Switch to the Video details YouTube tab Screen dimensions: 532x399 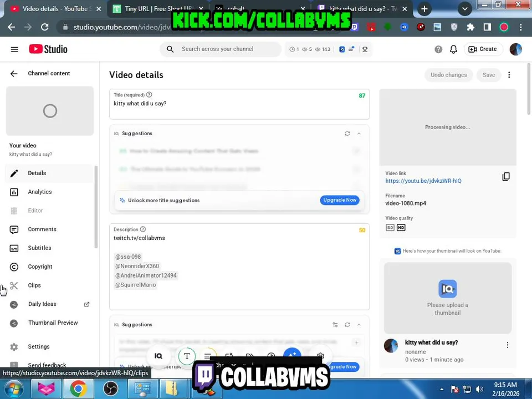[56, 9]
